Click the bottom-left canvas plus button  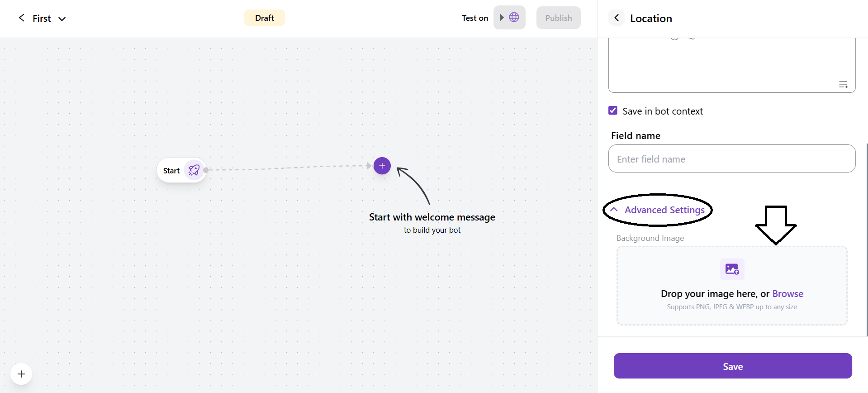21,374
